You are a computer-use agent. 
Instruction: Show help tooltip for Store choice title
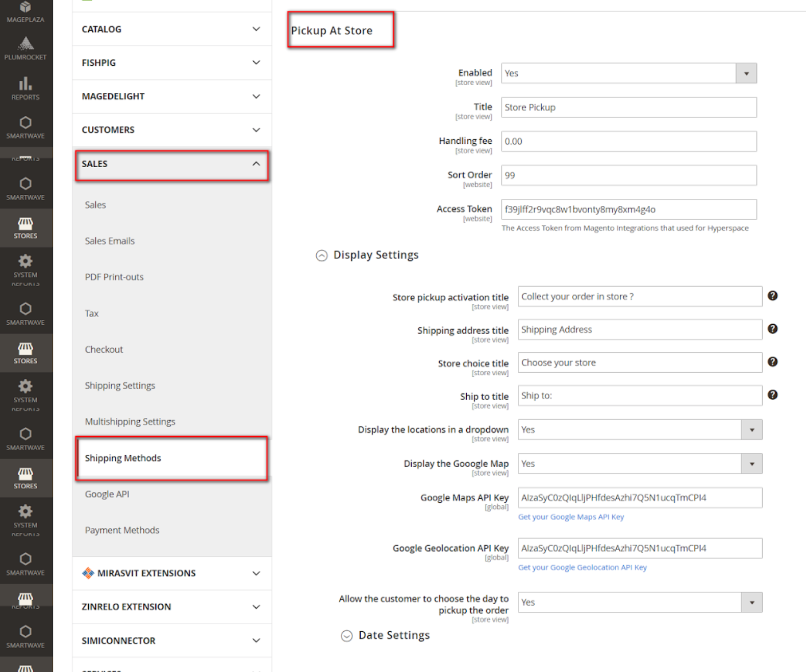click(772, 362)
